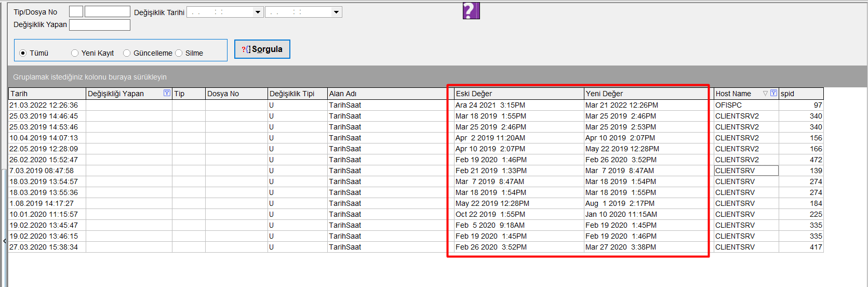The width and height of the screenshot is (868, 287).
Task: Click Yeni Değer cell 'Mar 21 2022 12:26PM'
Action: 649,105
